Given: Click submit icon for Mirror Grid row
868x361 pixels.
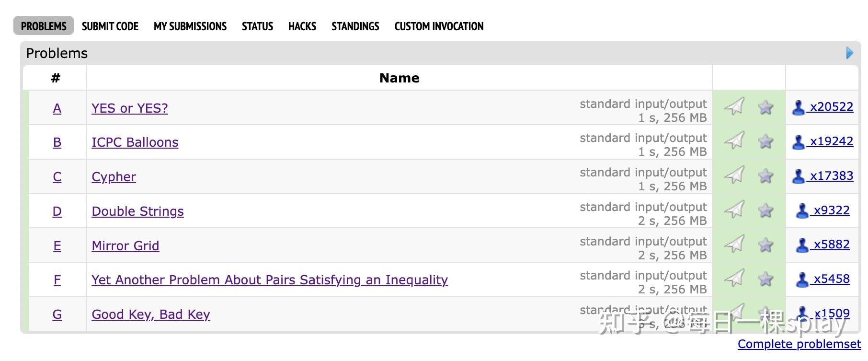Looking at the screenshot, I should coord(734,244).
